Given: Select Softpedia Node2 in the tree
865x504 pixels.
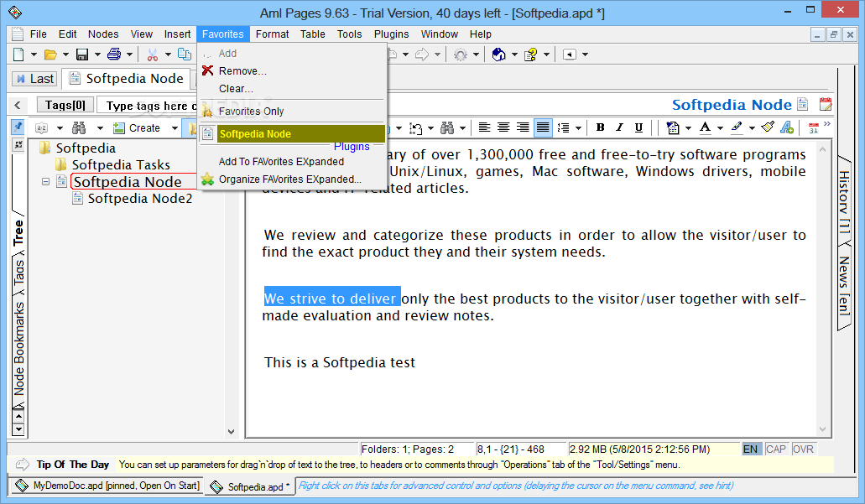Looking at the screenshot, I should 140,199.
